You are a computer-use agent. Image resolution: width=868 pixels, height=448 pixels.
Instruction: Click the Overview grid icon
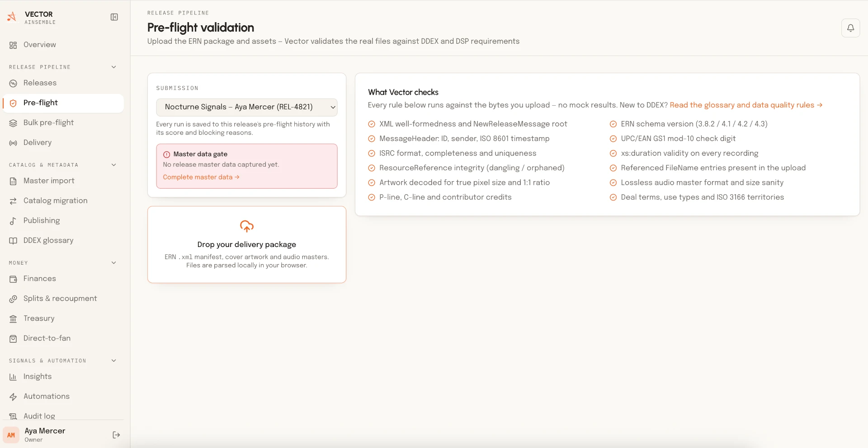(13, 45)
